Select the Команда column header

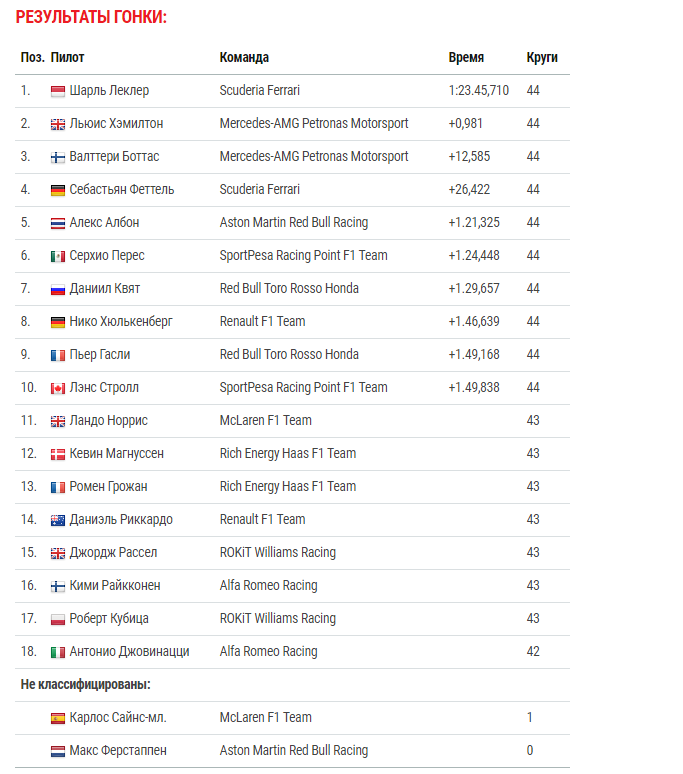[244, 58]
